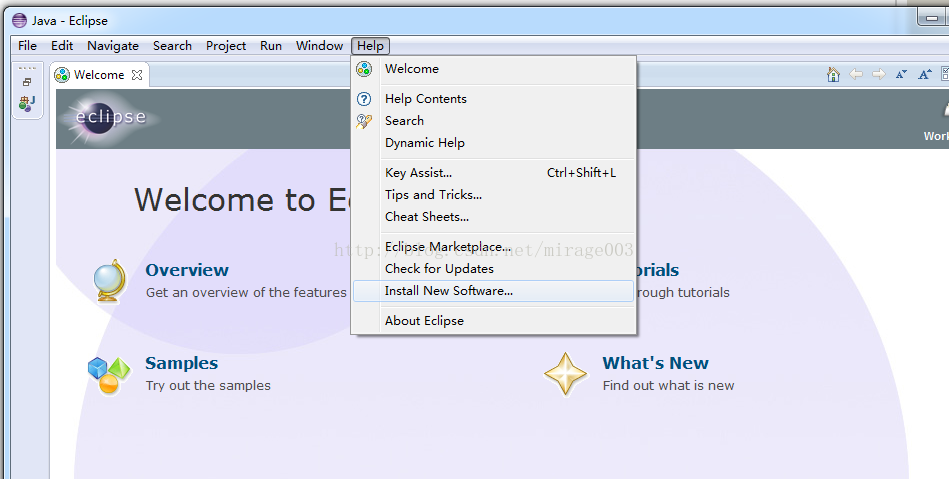
Task: Open About Eclipse dialog
Action: [493, 321]
